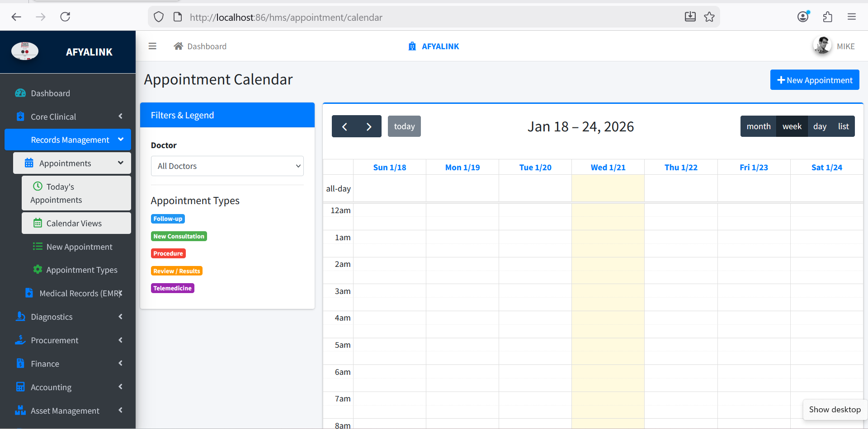Switch the calendar to day view
Viewport: 868px width, 429px height.
tap(819, 126)
